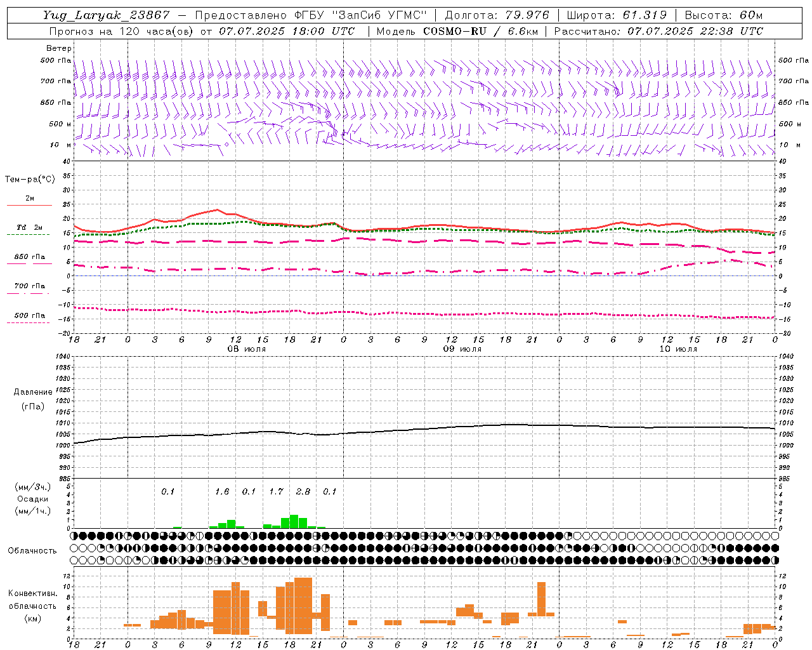Click the Высота: 60м value
Screen dimensions: 812x650
(724, 15)
